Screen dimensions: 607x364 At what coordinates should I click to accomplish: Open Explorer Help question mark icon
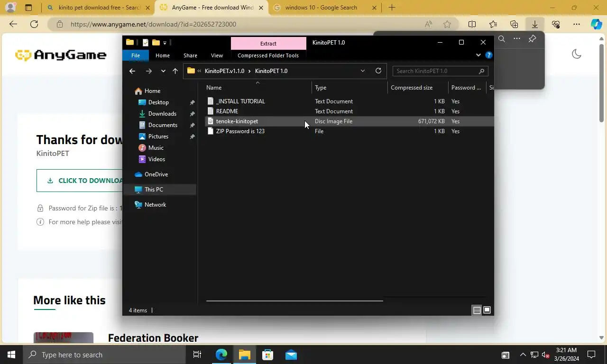489,55
